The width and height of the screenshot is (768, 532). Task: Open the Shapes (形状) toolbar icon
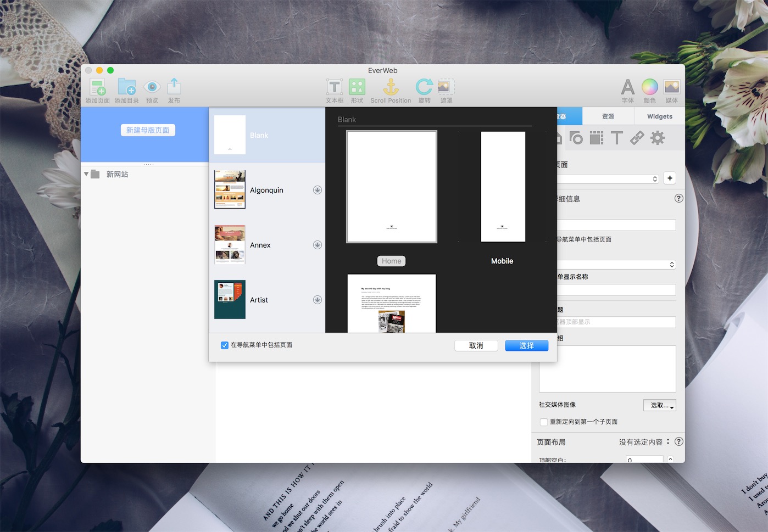(357, 87)
